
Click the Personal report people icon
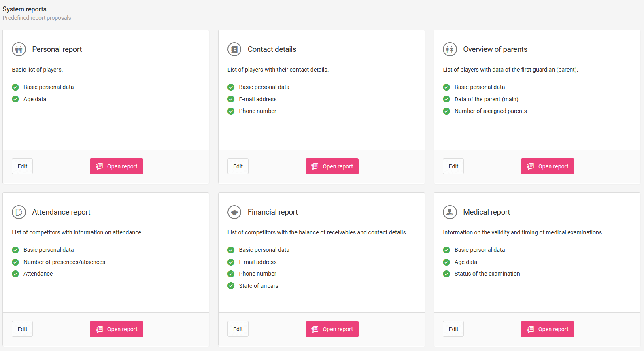19,49
